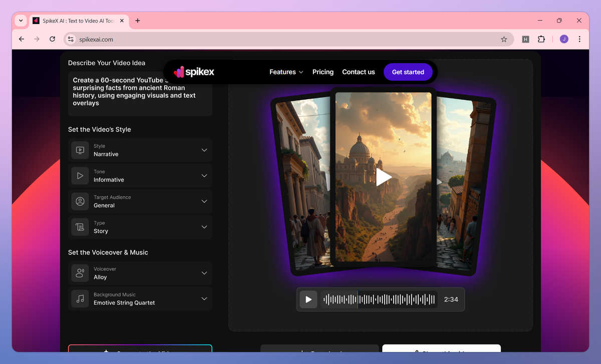Bookmark this page with star icon
The height and width of the screenshot is (364, 601).
coord(504,39)
